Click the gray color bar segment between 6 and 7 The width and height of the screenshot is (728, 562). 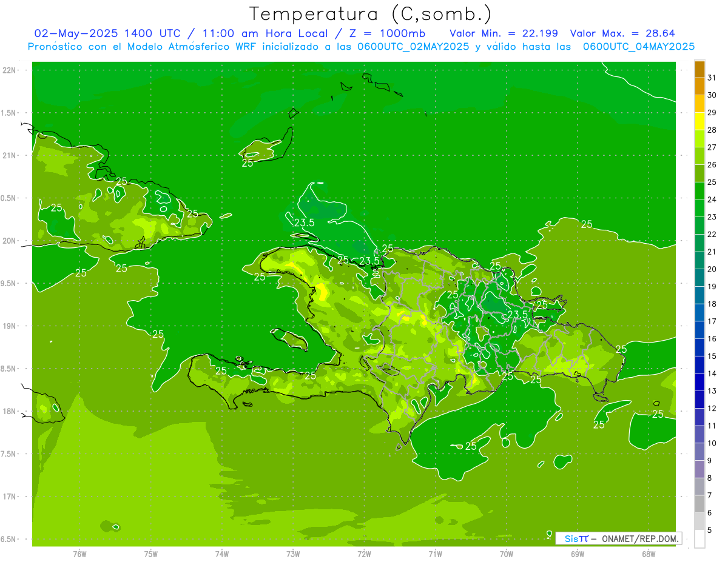(x=699, y=504)
